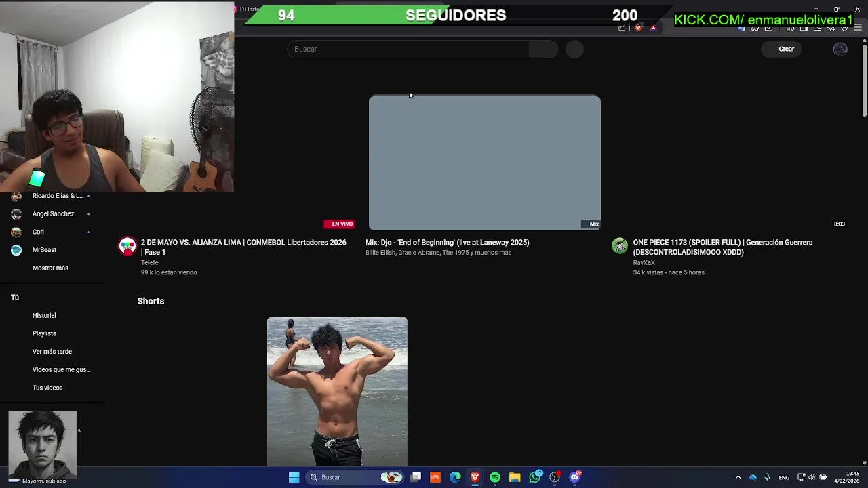Click the Brave browser taskbar icon
The height and width of the screenshot is (488, 868).
coord(475,477)
